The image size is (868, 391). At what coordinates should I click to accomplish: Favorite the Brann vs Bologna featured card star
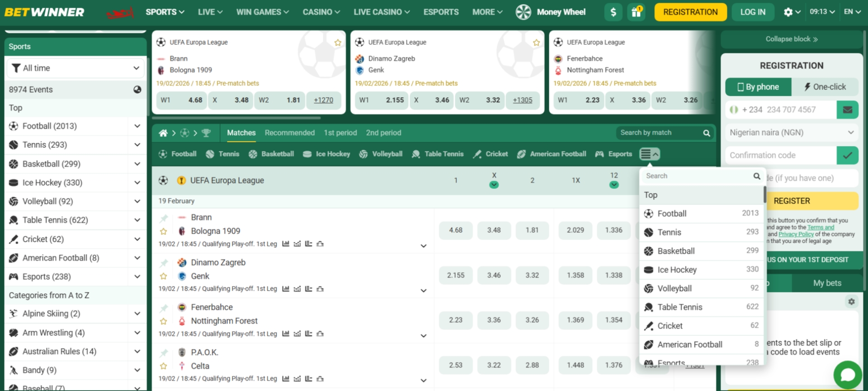(338, 42)
